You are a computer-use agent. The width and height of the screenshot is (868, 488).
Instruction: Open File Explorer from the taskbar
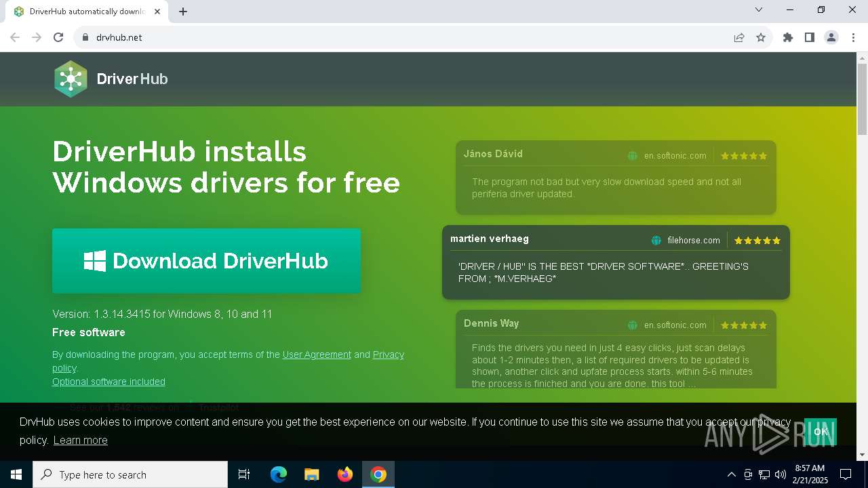click(312, 474)
